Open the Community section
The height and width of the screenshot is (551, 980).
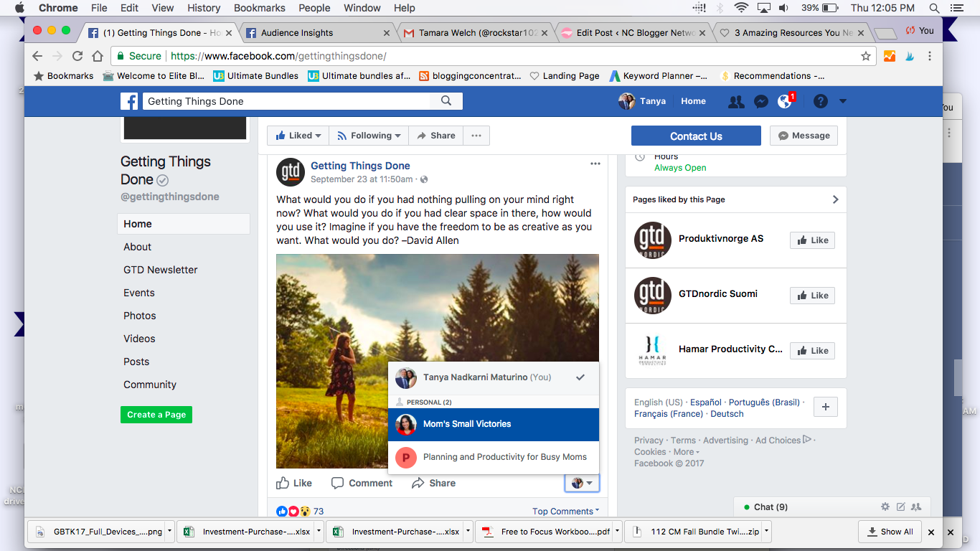(x=150, y=385)
